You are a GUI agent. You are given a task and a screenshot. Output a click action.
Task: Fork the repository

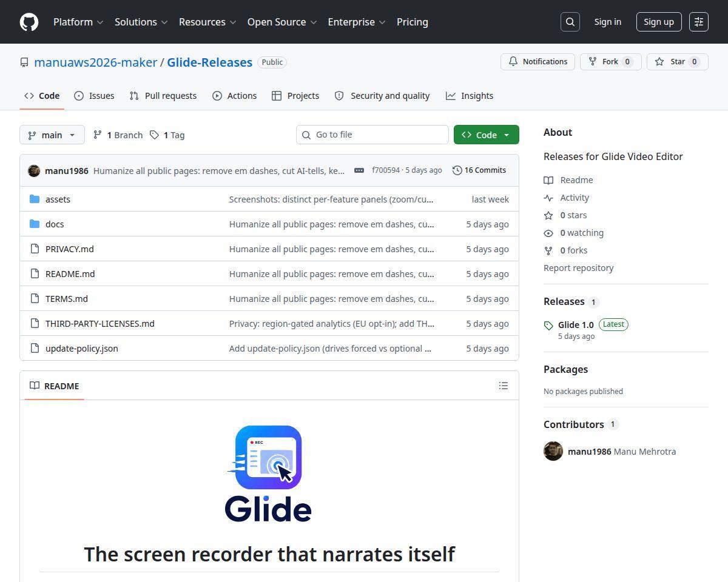point(611,62)
